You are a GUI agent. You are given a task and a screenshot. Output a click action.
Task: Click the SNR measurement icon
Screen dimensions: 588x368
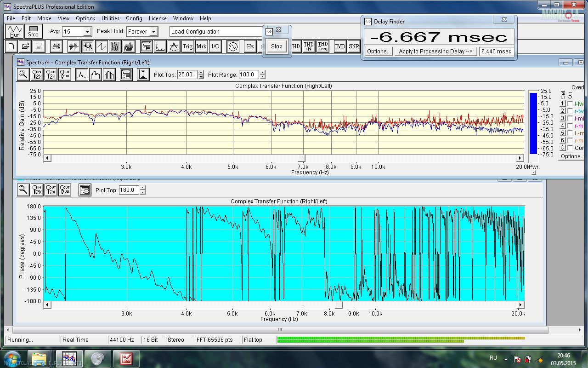coord(353,46)
